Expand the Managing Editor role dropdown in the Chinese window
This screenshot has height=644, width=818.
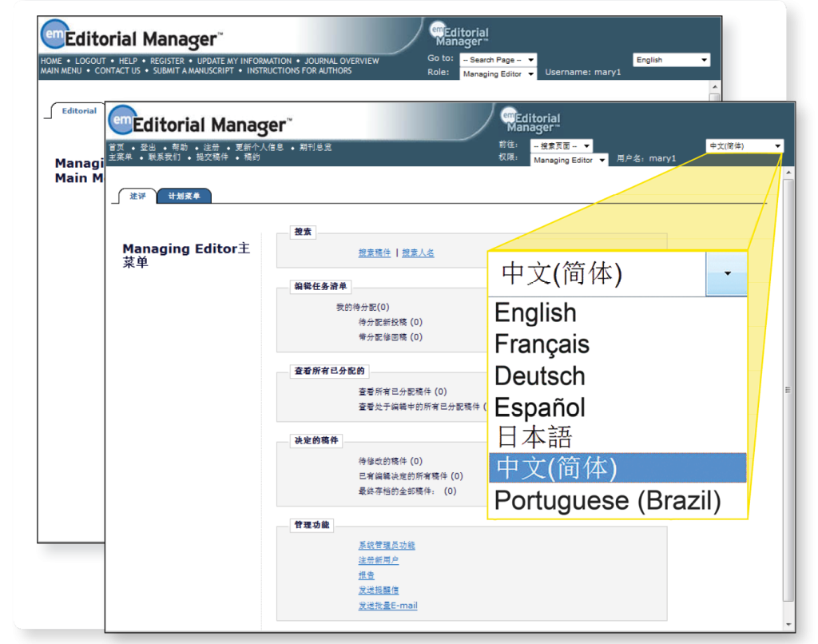coord(569,160)
